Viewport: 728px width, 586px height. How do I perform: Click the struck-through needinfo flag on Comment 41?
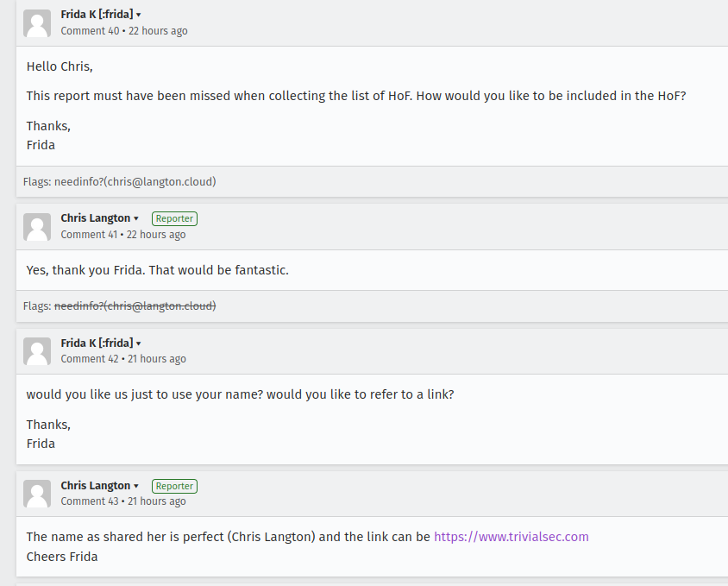135,306
